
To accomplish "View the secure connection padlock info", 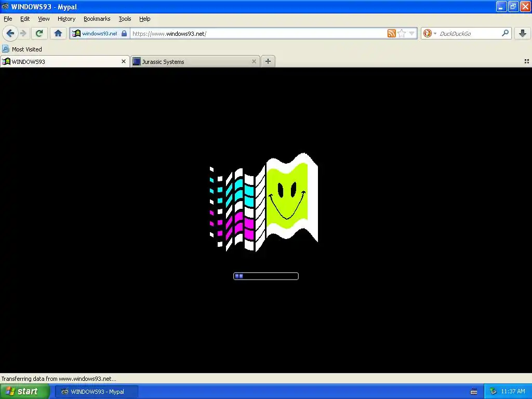I will 124,33.
